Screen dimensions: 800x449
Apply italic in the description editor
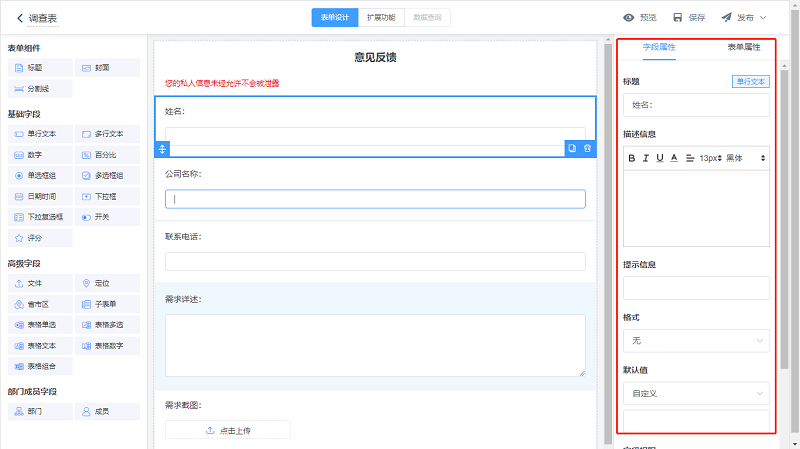[646, 158]
